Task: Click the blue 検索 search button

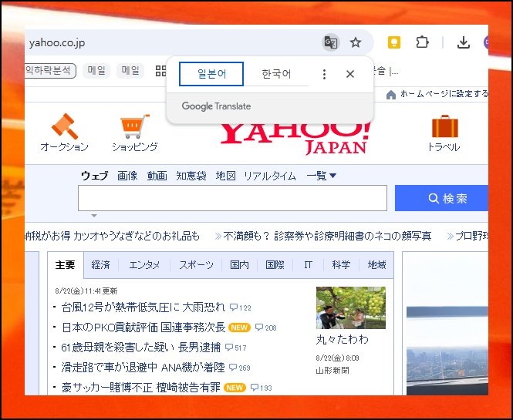Action: pyautogui.click(x=442, y=198)
